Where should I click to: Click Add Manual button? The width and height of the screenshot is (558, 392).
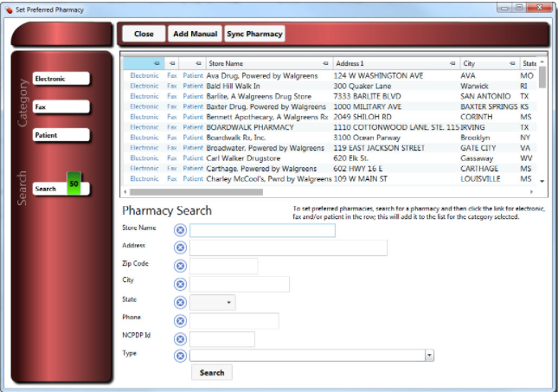pyautogui.click(x=195, y=34)
